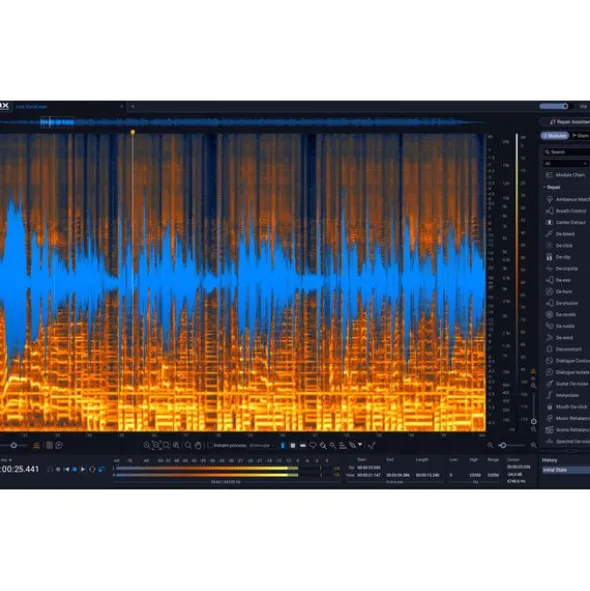Image resolution: width=590 pixels, height=591 pixels.
Task: Select the grab hand tool
Action: point(198,446)
